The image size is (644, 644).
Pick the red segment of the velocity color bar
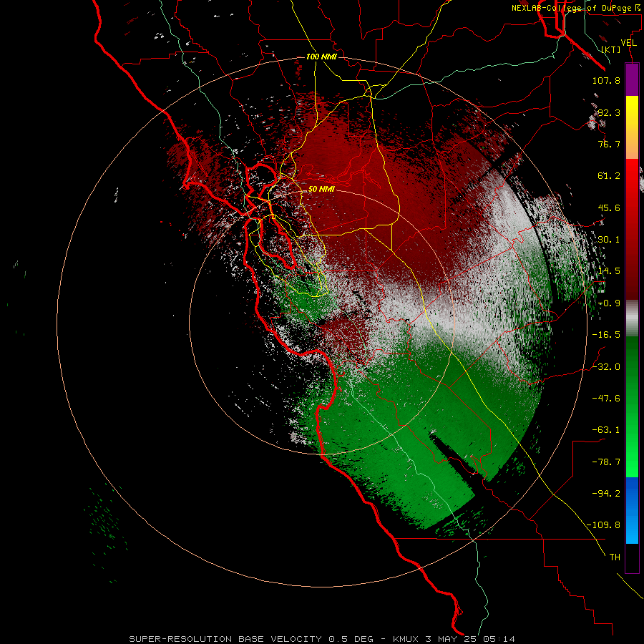(x=632, y=229)
